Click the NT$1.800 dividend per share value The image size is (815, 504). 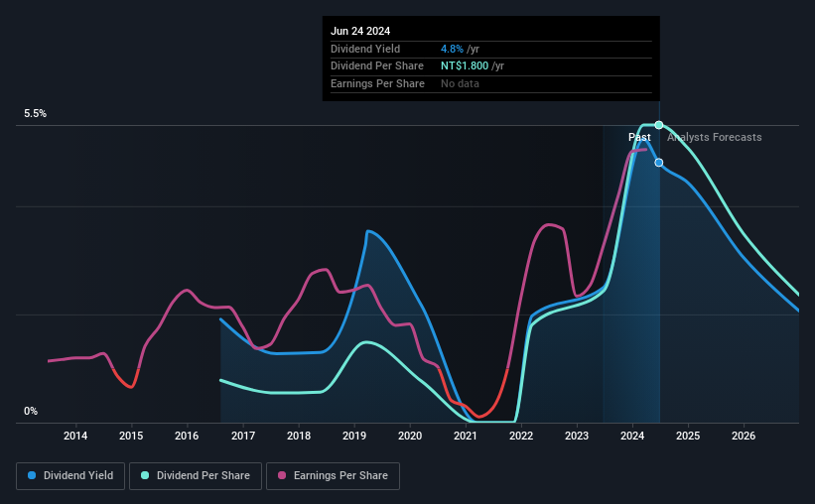click(x=465, y=66)
